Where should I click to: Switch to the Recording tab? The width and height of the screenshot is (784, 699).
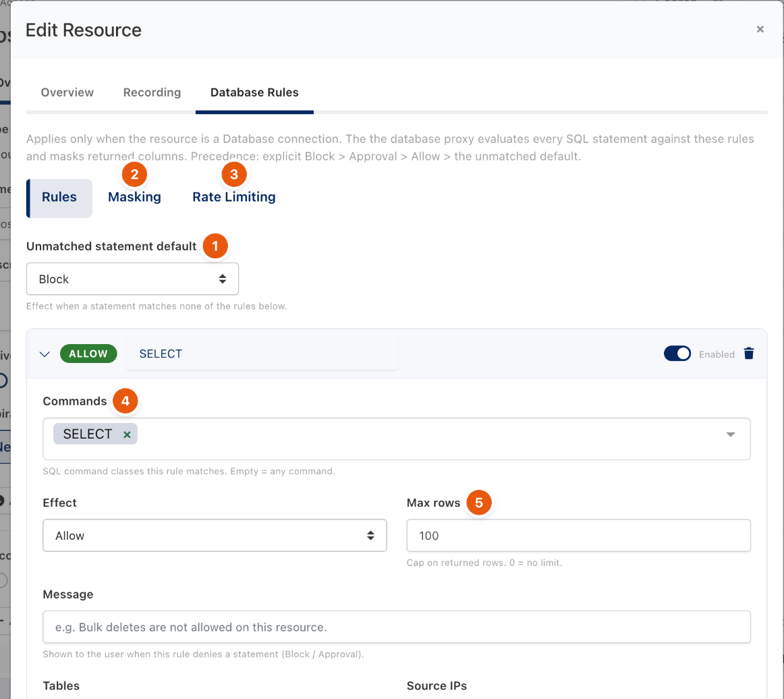(152, 92)
